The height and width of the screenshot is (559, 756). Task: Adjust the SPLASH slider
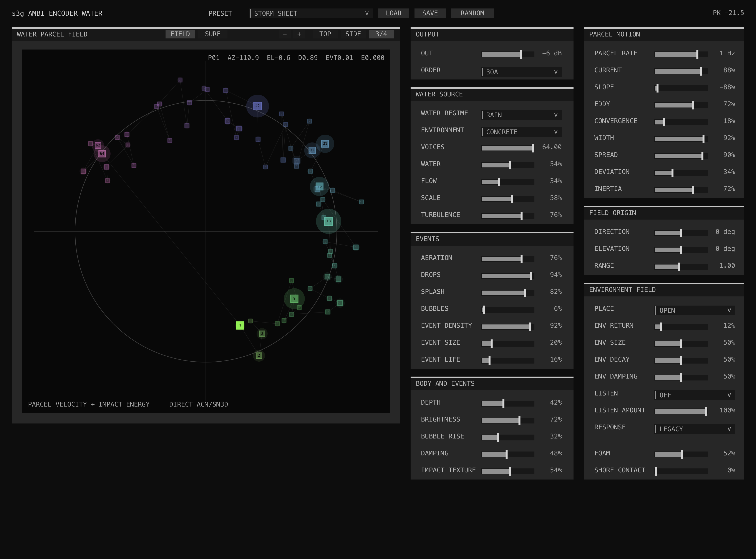[508, 292]
